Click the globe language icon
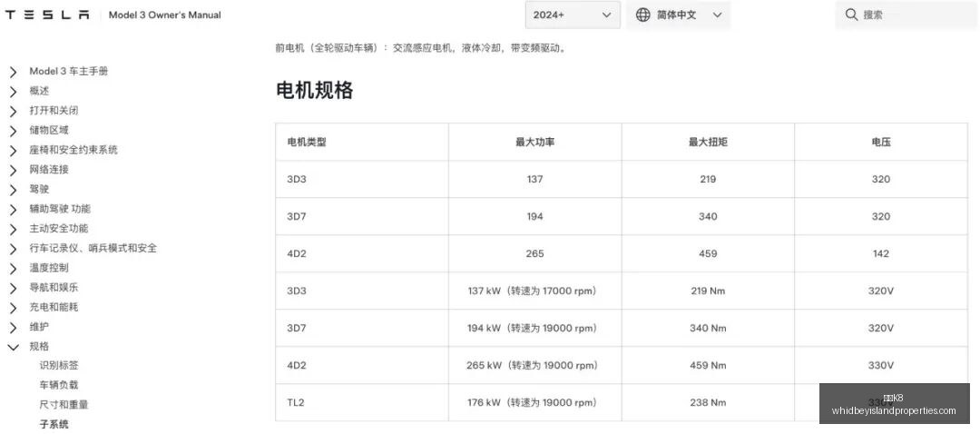Screen dimensions: 980x434 642,15
